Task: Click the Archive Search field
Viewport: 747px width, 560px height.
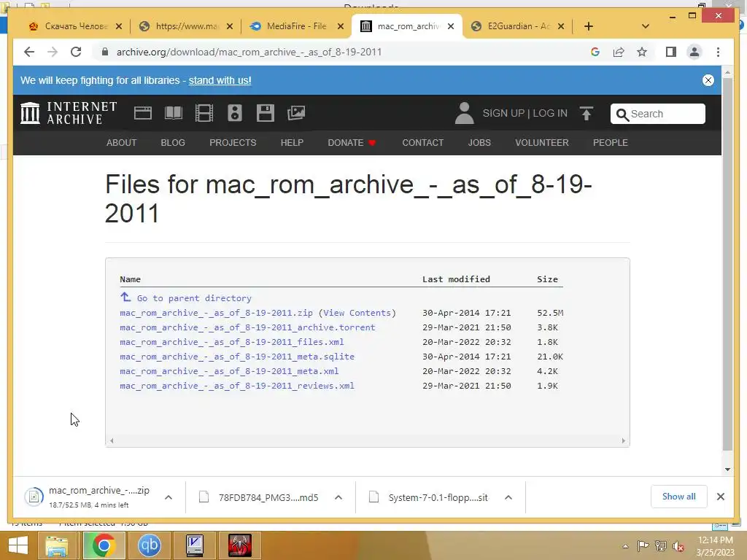Action: click(x=657, y=114)
